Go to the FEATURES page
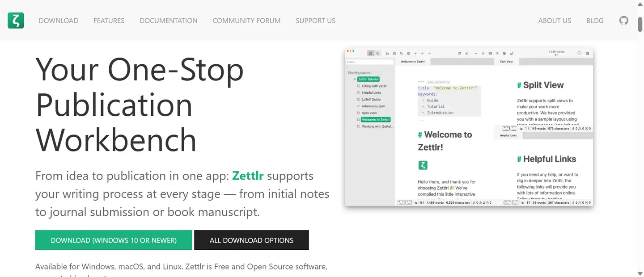Image resolution: width=644 pixels, height=277 pixels. tap(109, 21)
